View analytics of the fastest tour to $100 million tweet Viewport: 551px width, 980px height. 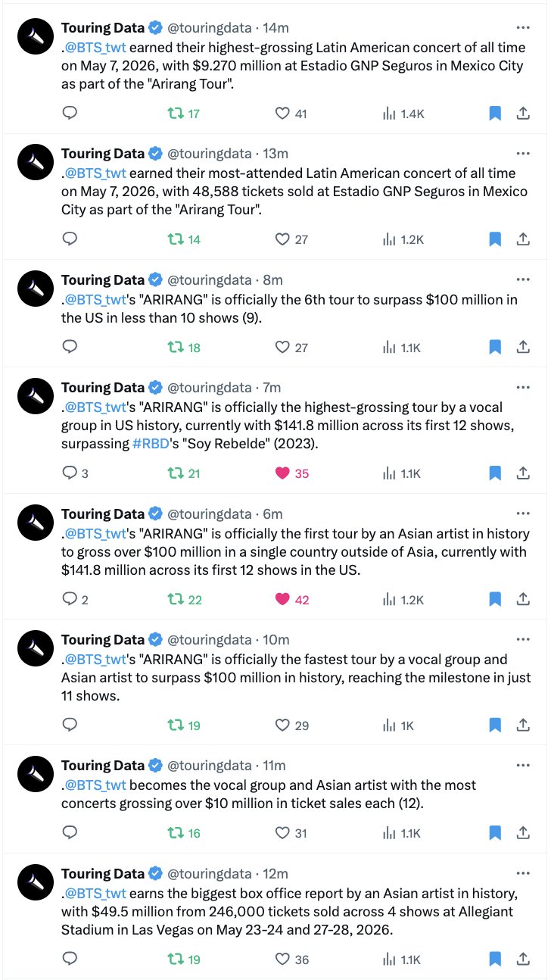click(398, 725)
